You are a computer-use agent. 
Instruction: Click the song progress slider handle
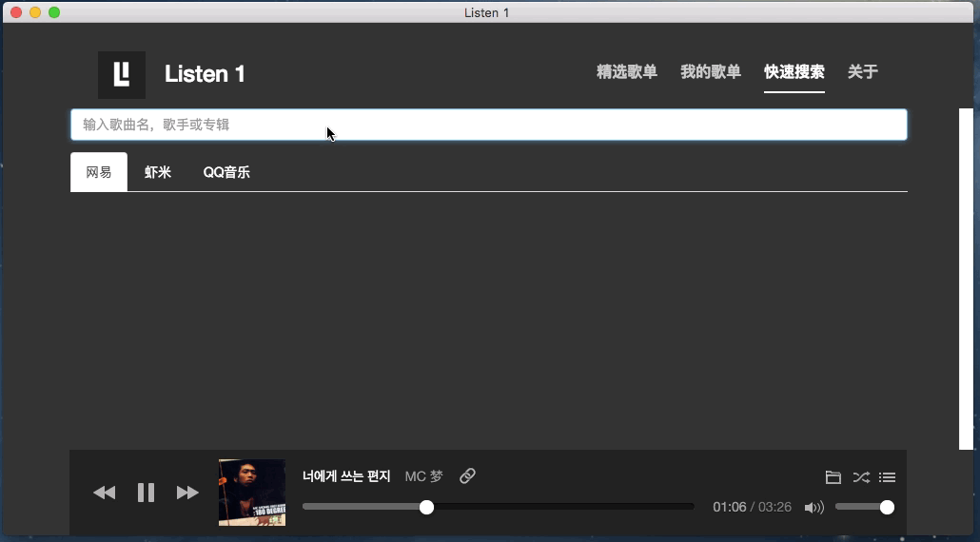pos(426,507)
